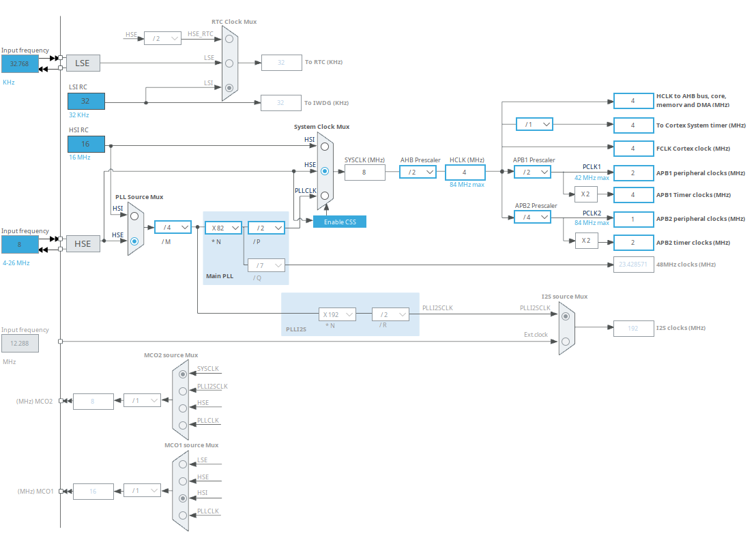The height and width of the screenshot is (540, 756).
Task: Open the Main PLL /Q divider dropdown
Action: tap(267, 265)
